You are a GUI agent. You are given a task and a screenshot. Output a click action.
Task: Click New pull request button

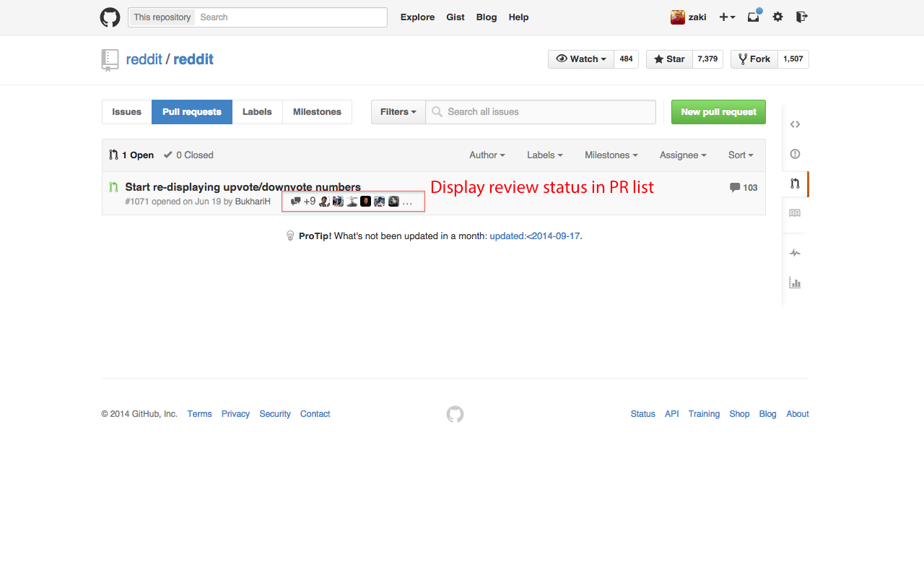(x=718, y=112)
